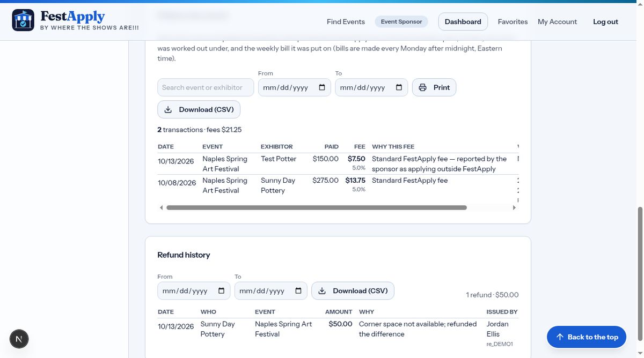Click the re_DEMO1 refund ID

pyautogui.click(x=500, y=344)
